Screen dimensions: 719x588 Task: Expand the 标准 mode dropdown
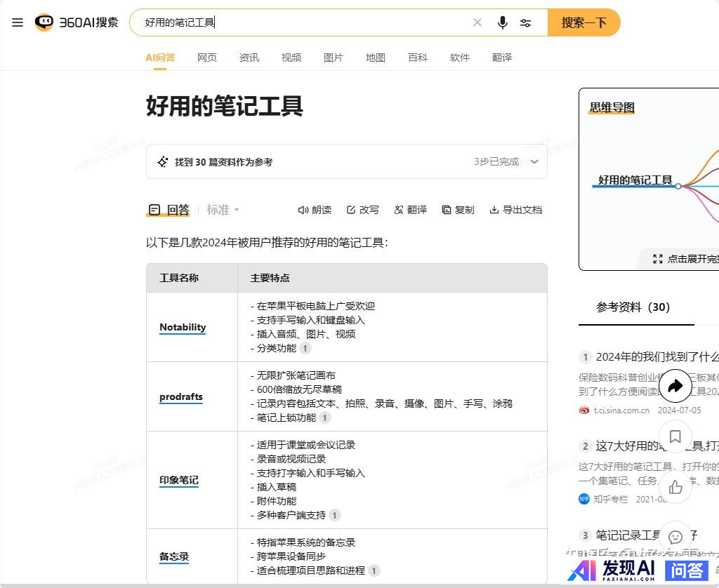tap(223, 210)
